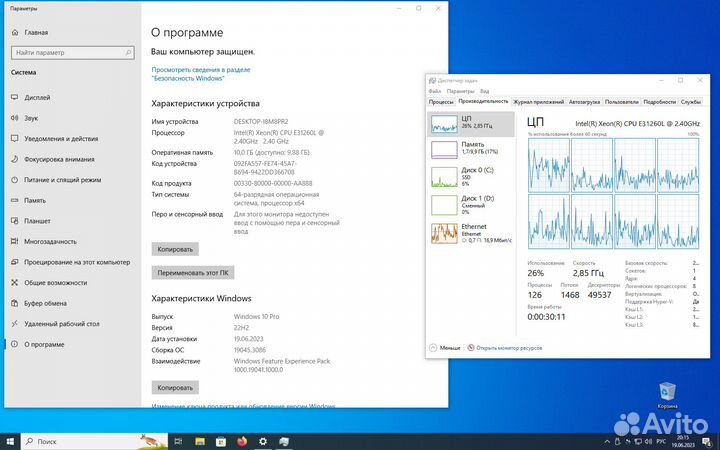
Task: Select Память memory graph thumbnail
Action: tap(444, 150)
